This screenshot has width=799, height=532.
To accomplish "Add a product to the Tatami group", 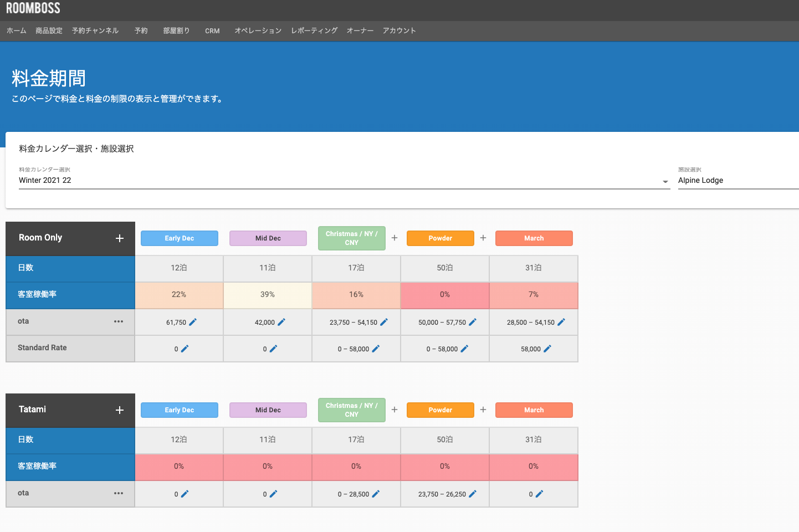I will click(119, 410).
